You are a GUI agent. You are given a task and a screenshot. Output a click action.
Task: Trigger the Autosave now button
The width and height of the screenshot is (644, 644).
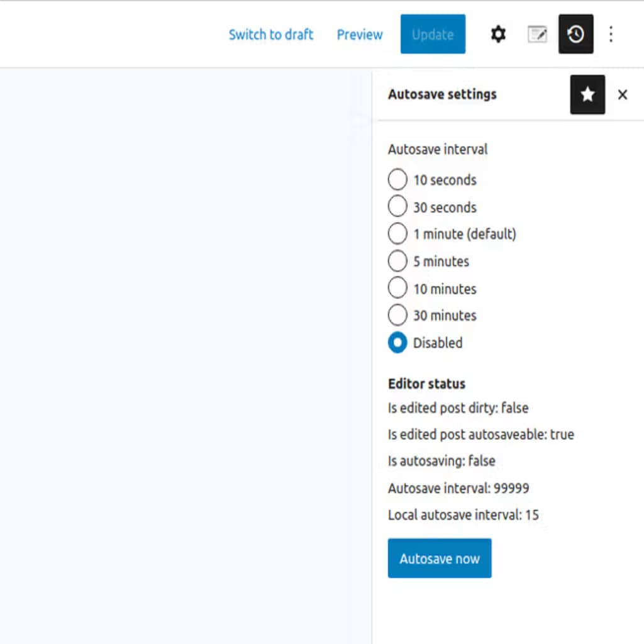(440, 558)
